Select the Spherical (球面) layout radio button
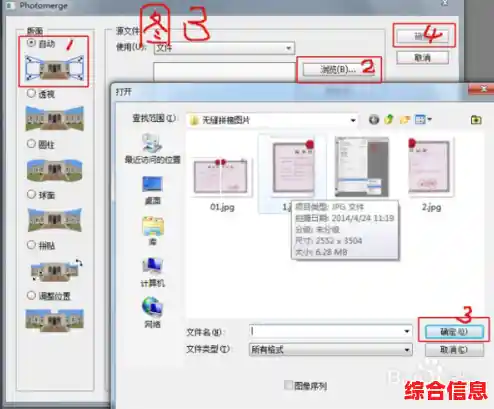 [31, 194]
